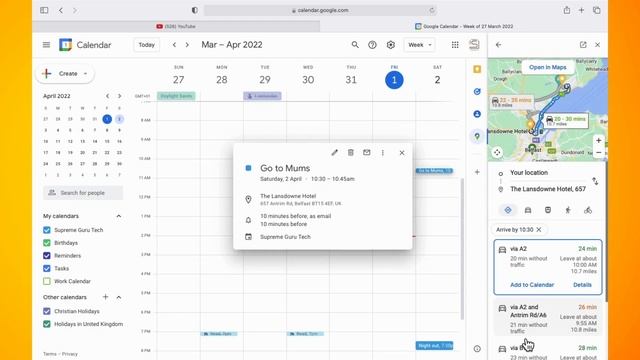Collapse the My calendars section
Viewport: 640px width, 360px height.
point(119,216)
